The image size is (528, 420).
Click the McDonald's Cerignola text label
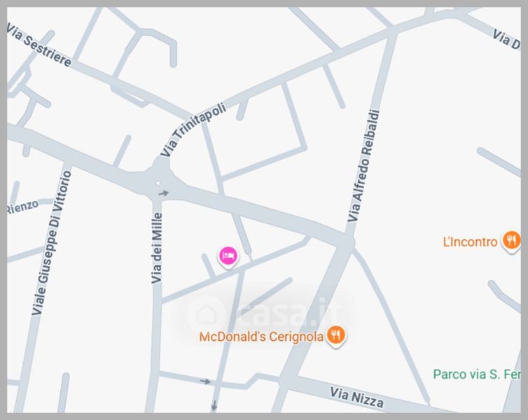[x=261, y=337]
